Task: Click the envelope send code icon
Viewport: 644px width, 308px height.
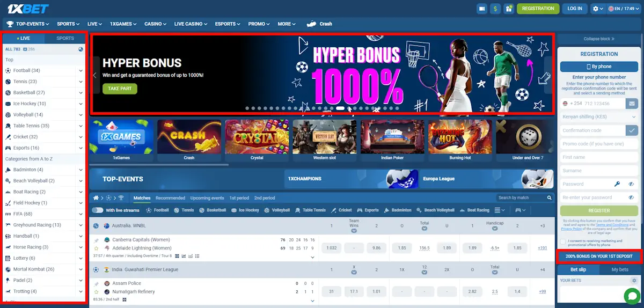Action: (x=632, y=103)
